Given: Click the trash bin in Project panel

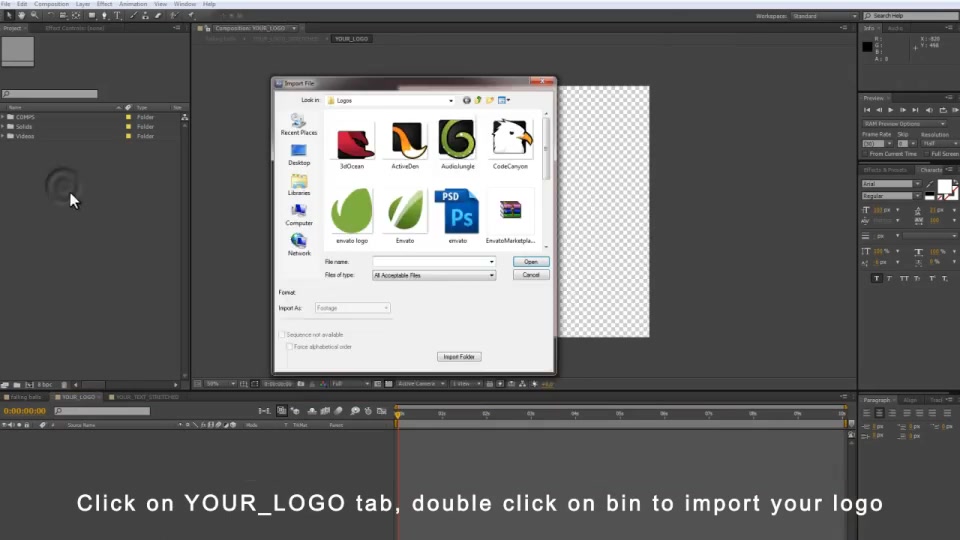Looking at the screenshot, I should point(64,384).
